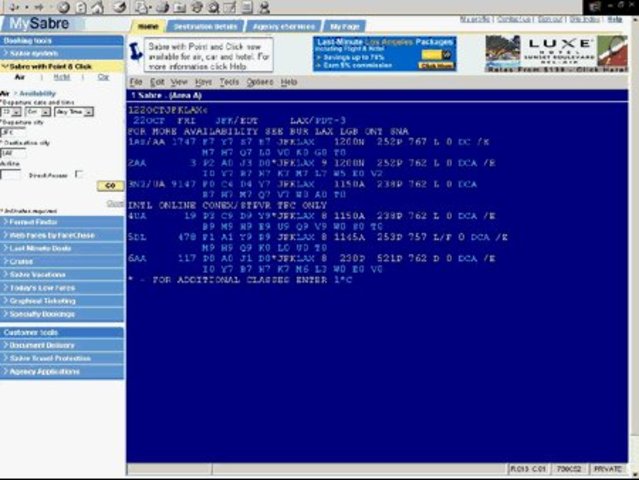This screenshot has height=480, width=639.
Task: Click the LUXE Hotel advertisement banner
Action: click(556, 54)
